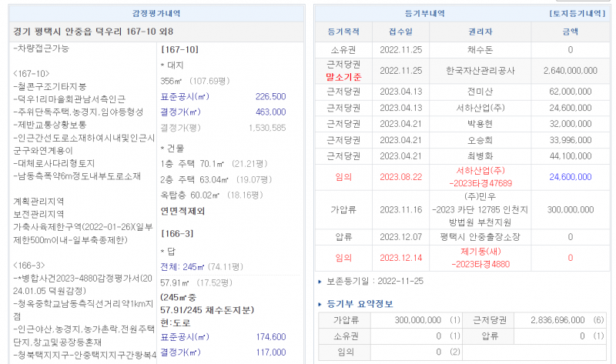Click the 전체: 245㎡ link
The height and width of the screenshot is (364, 616).
tap(182, 267)
